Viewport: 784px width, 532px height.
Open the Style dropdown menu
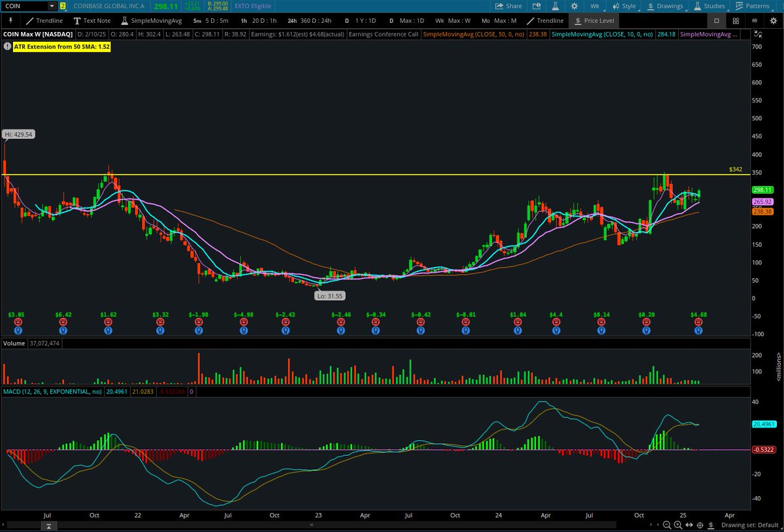tap(625, 6)
